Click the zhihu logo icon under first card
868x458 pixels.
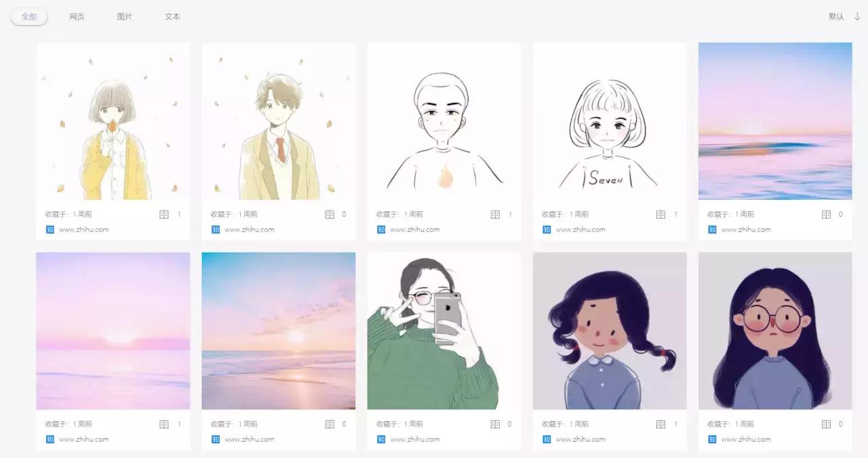50,229
